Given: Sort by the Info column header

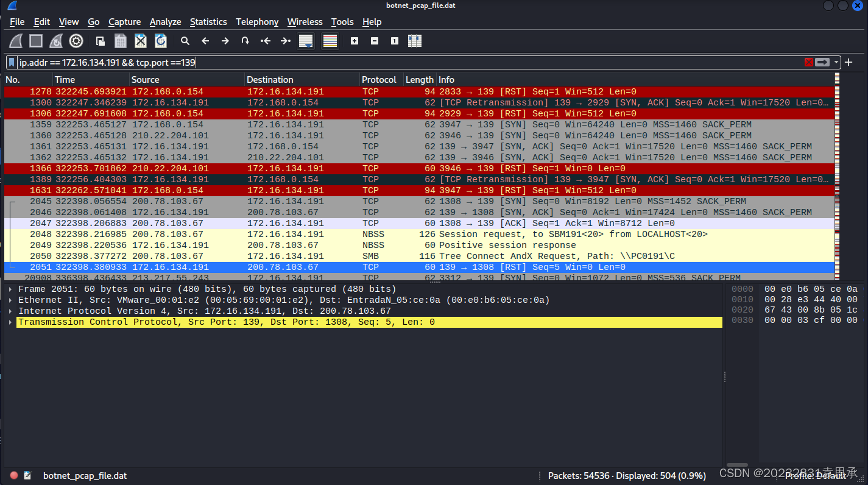Looking at the screenshot, I should point(635,80).
